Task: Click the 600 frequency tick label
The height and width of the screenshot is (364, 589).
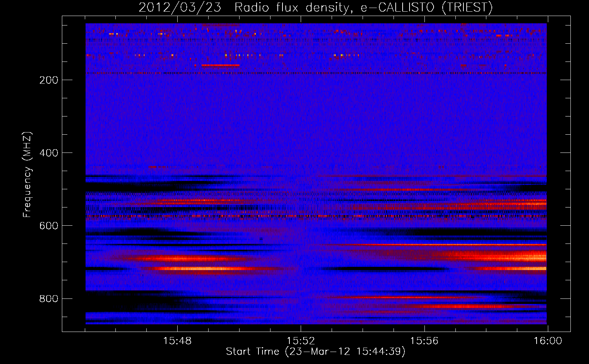Action: click(x=49, y=226)
